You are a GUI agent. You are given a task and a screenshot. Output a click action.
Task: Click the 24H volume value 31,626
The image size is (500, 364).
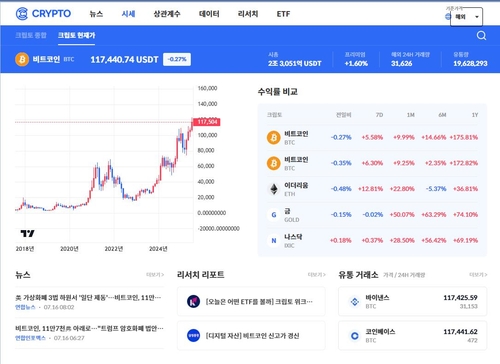coord(402,63)
